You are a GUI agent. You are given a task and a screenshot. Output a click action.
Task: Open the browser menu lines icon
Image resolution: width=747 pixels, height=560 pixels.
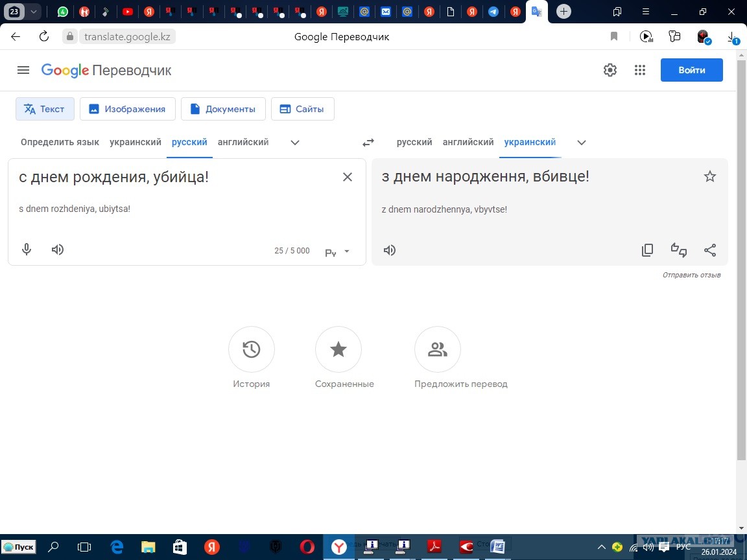(646, 12)
